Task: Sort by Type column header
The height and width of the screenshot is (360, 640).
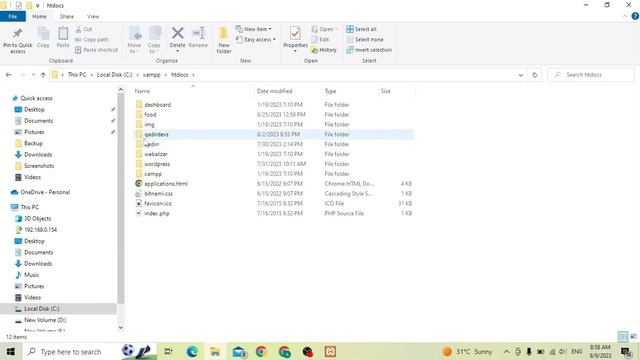Action: tap(349, 91)
